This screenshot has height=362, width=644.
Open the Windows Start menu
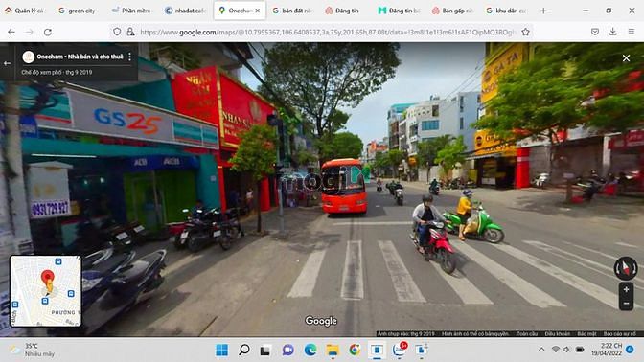221,350
